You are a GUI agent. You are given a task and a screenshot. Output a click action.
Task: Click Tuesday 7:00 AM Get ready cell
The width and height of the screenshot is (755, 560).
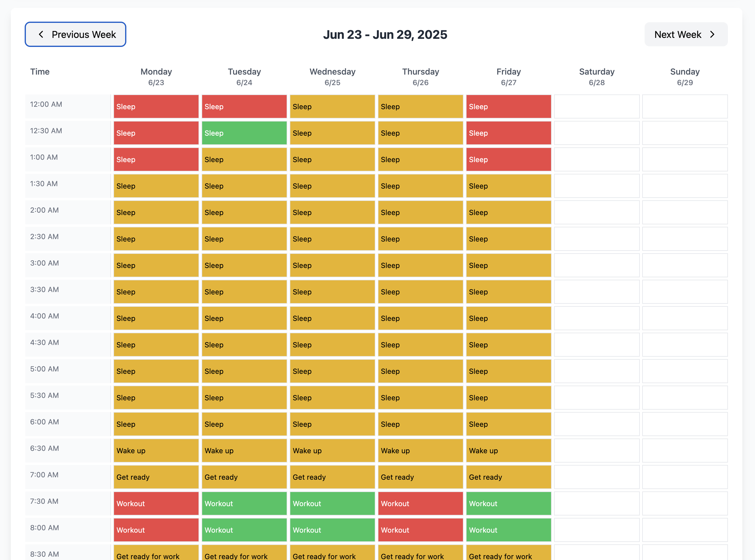pyautogui.click(x=244, y=477)
